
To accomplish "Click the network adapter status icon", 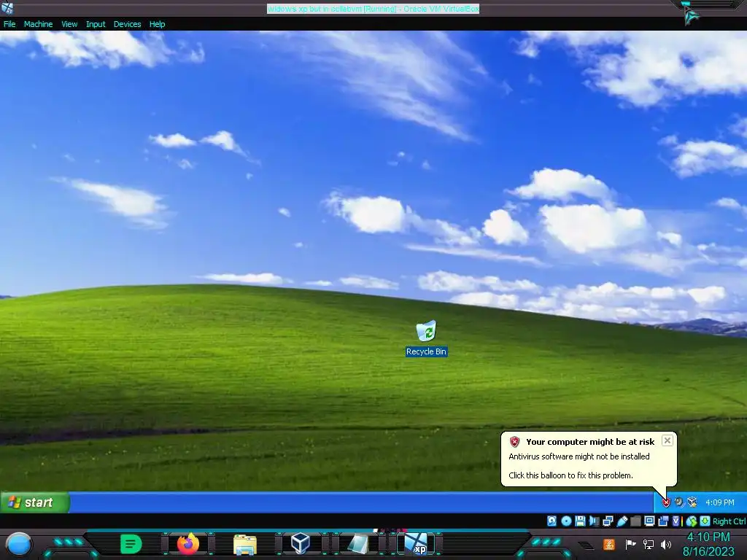I will click(x=608, y=521).
